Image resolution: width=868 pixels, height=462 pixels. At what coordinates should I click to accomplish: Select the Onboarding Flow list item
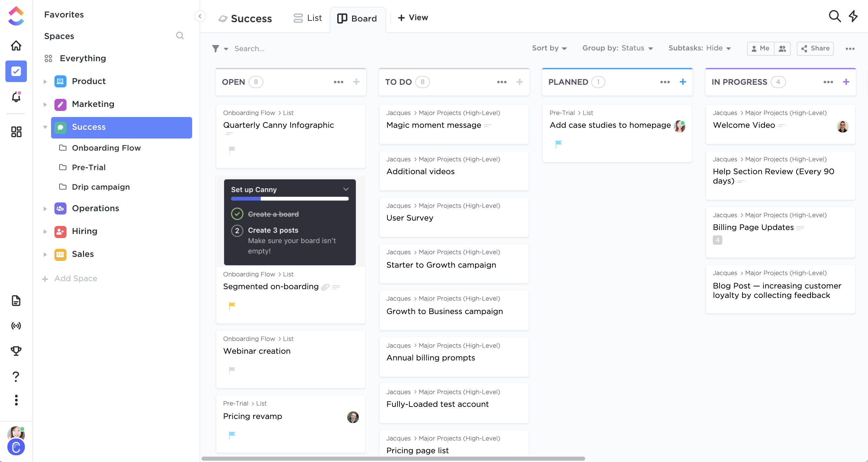pos(106,148)
